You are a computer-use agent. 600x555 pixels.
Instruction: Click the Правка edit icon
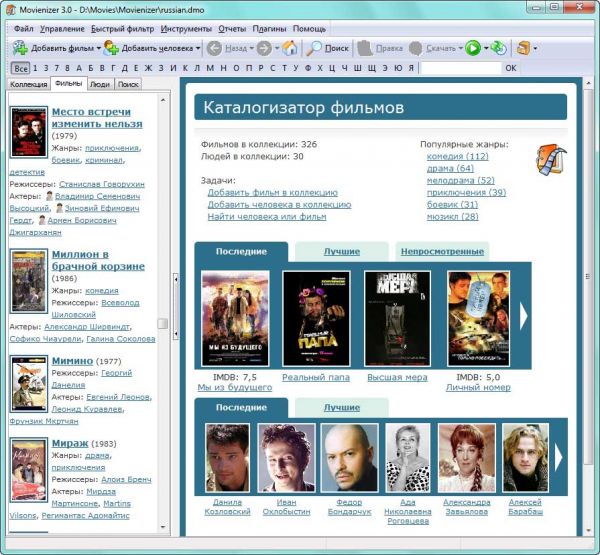pos(365,48)
